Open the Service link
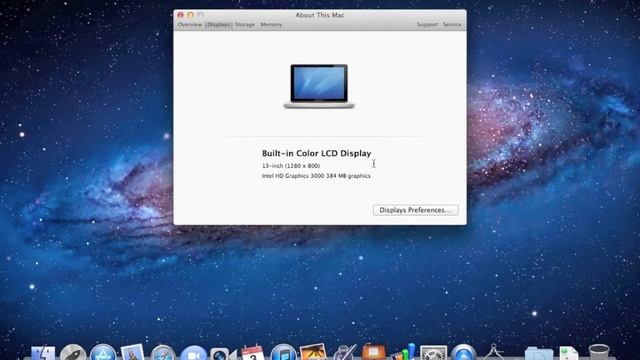The image size is (640, 360). 452,24
